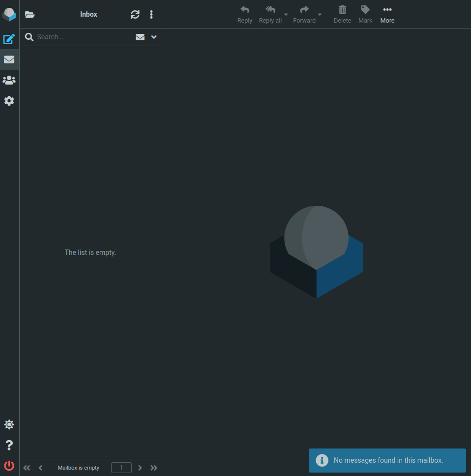Refresh the Inbox message list
Image resolution: width=471 pixels, height=476 pixels.
click(135, 14)
